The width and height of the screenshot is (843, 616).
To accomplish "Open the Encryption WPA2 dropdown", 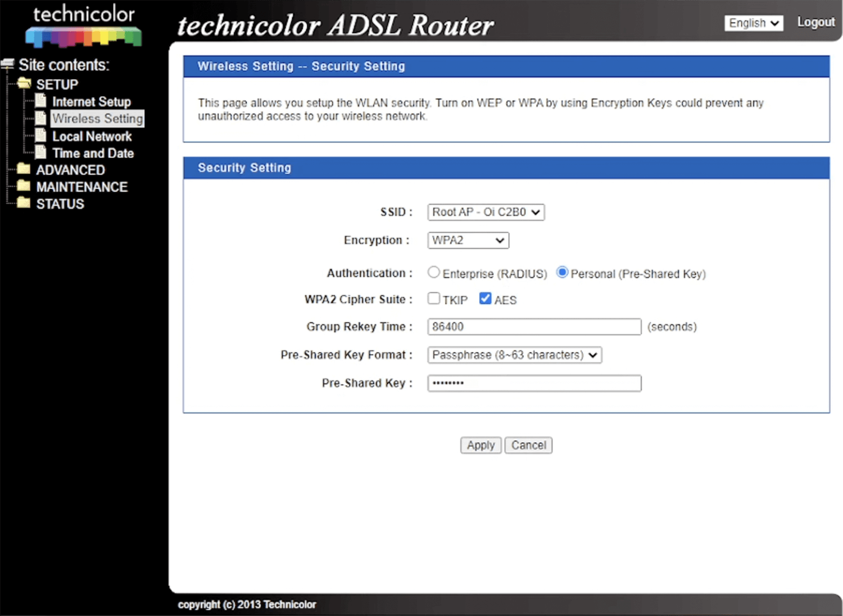I will 468,241.
